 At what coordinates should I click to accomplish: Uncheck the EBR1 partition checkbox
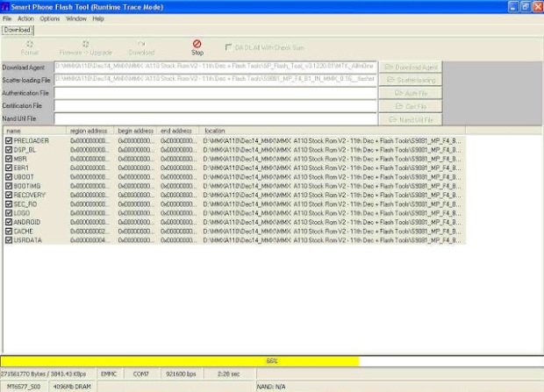pyautogui.click(x=9, y=167)
